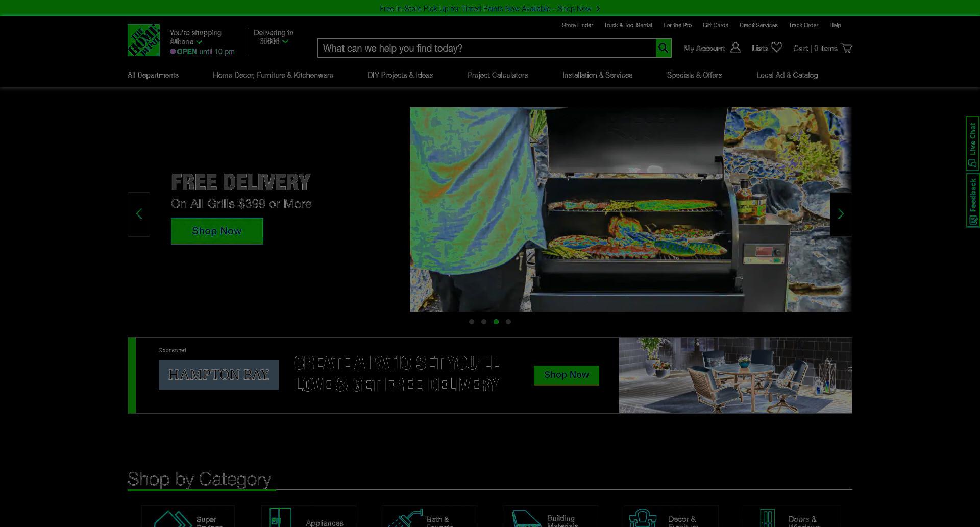980x527 pixels.
Task: Open Truck & Tool Rental link
Action: [628, 25]
